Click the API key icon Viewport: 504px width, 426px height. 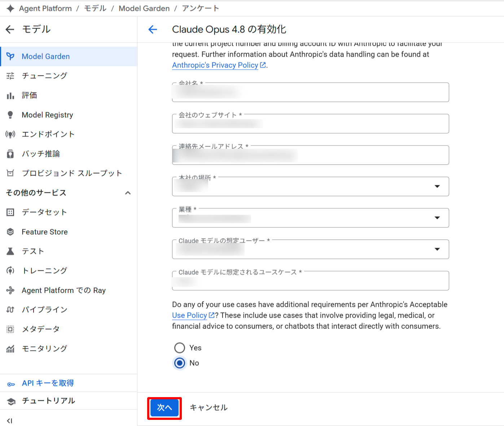coord(11,384)
